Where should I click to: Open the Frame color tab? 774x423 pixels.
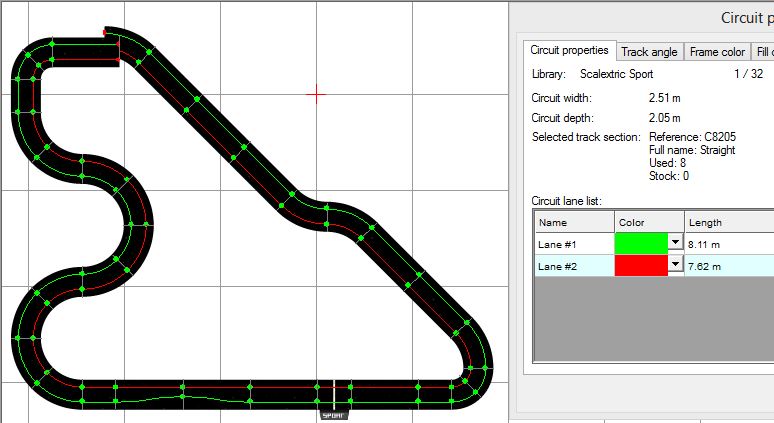718,52
